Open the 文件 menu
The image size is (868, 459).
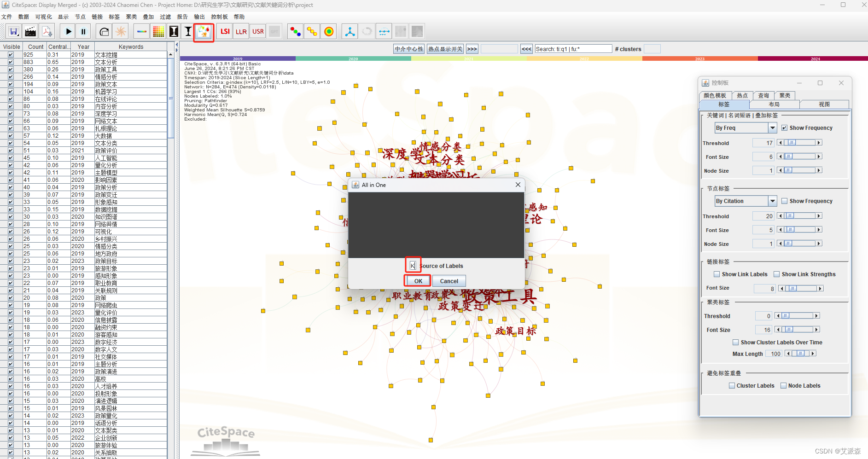point(7,17)
